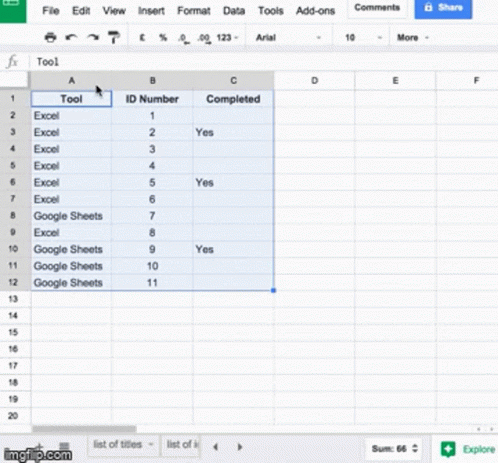Click the Tool header cell
Image resolution: width=498 pixels, height=463 pixels.
click(x=71, y=99)
